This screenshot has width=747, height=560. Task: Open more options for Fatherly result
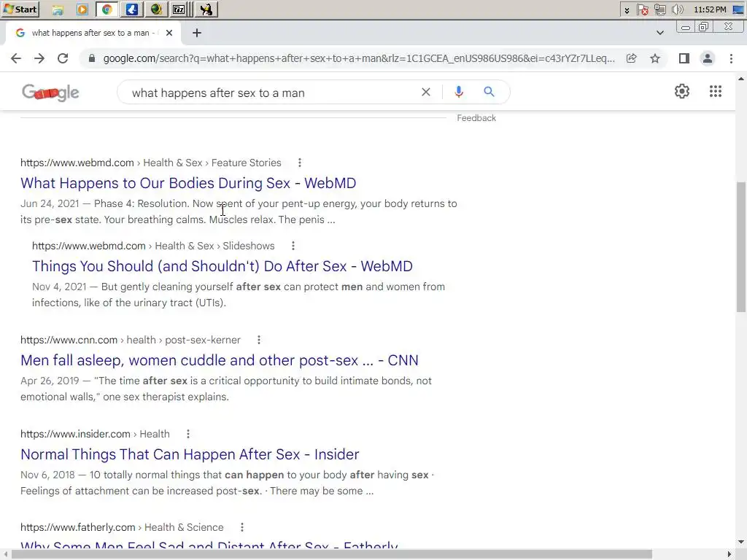point(242,527)
